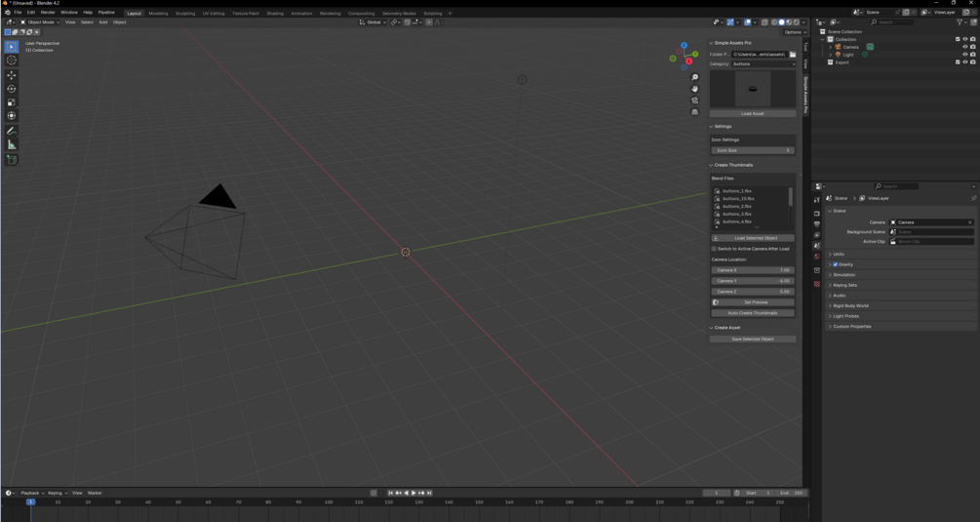Screen dimensions: 980x522
Task: Toggle the camera view icon
Action: (x=694, y=100)
